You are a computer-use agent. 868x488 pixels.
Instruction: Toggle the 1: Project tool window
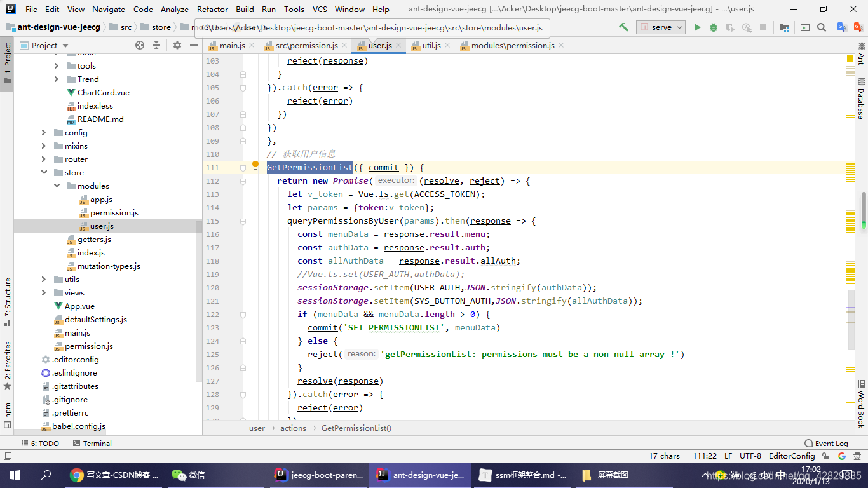point(8,65)
